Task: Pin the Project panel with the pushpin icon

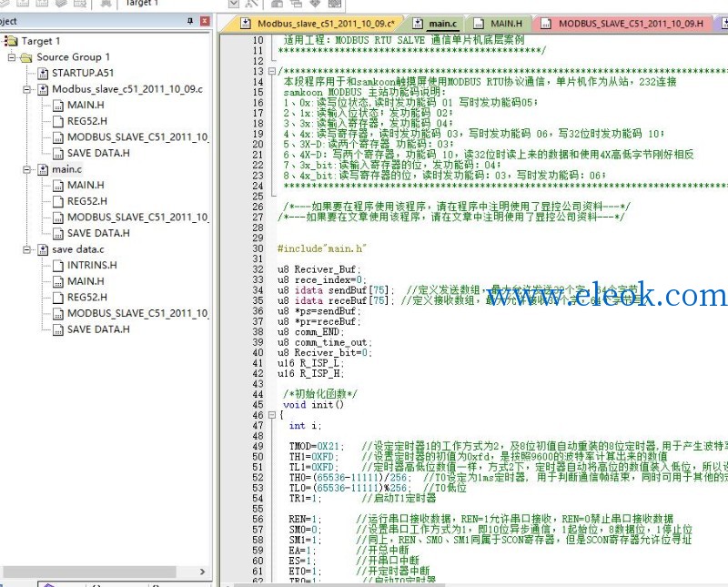Action: click(x=190, y=21)
